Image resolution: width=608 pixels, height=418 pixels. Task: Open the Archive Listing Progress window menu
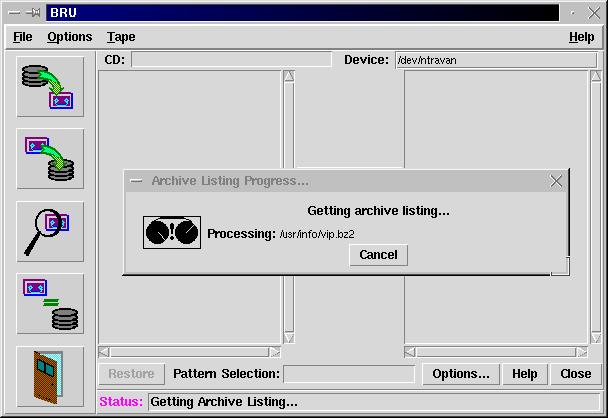(x=136, y=181)
